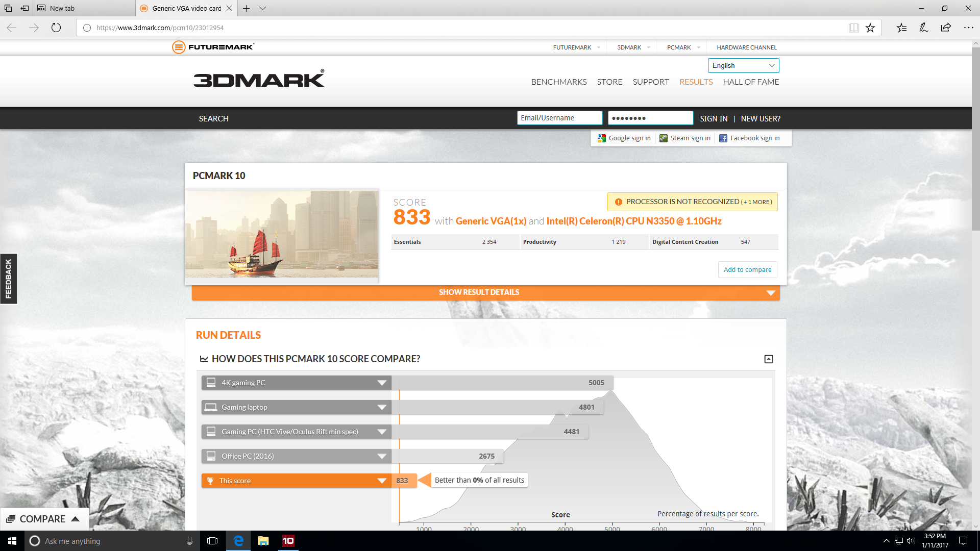The height and width of the screenshot is (551, 980).
Task: Open Edge more options ellipsis
Action: pyautogui.click(x=968, y=28)
